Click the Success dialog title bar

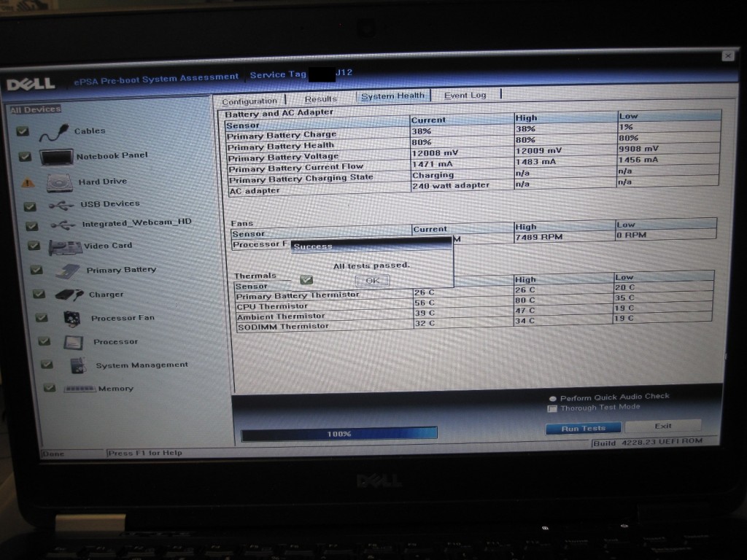point(371,246)
